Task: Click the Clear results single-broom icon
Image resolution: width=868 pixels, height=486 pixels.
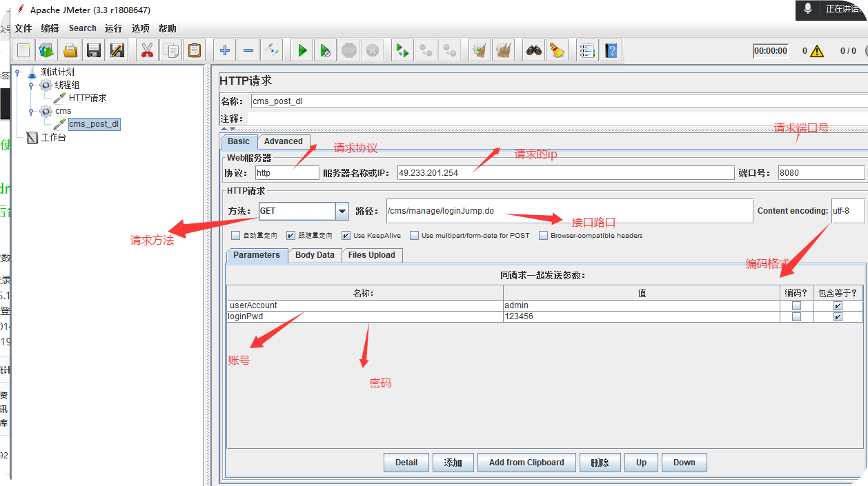Action: click(480, 50)
